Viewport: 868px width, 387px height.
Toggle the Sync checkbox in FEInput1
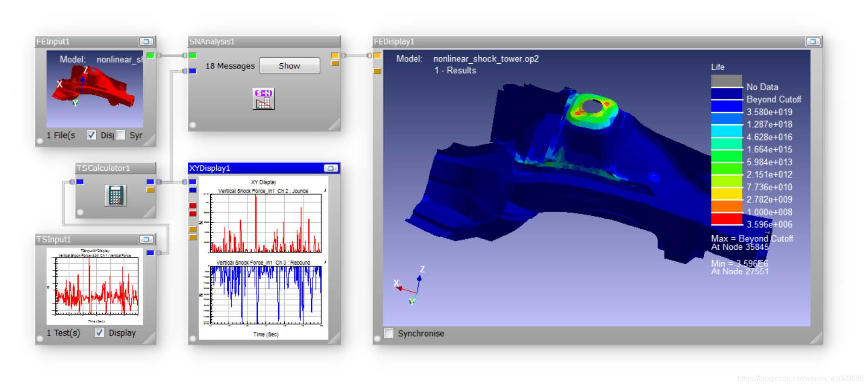(120, 135)
